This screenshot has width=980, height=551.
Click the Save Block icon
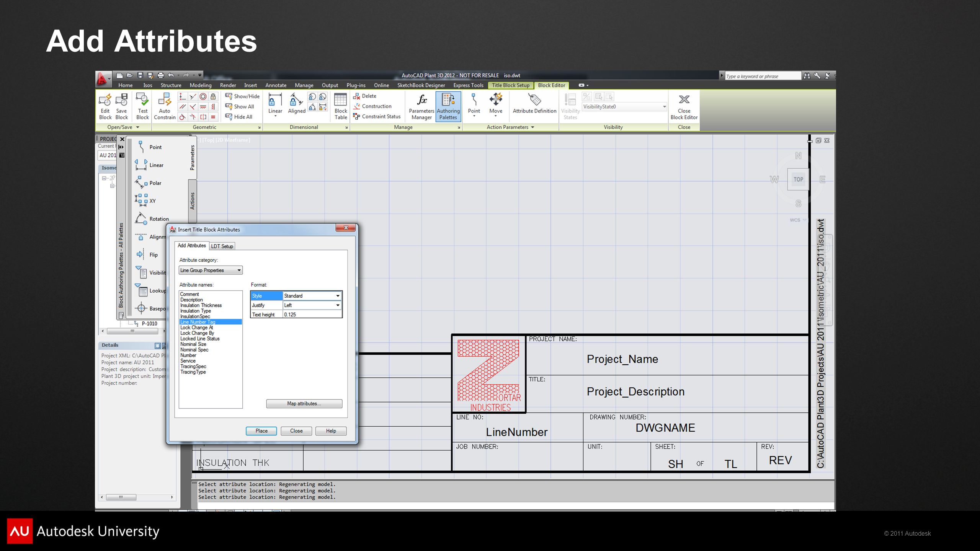(121, 107)
